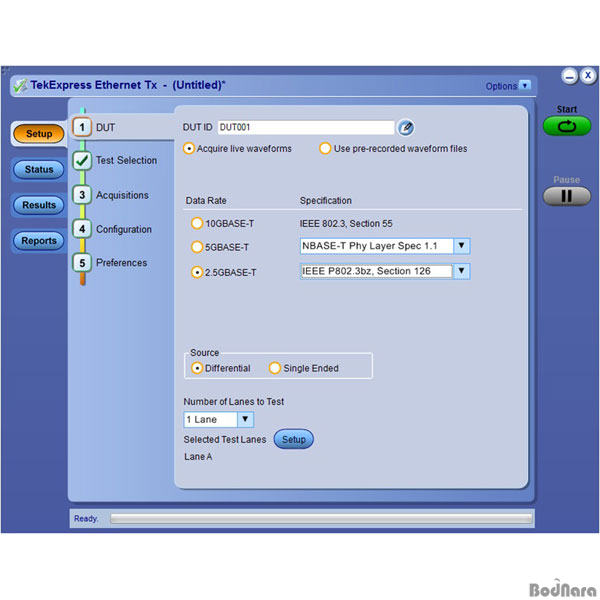Click the step 4 Configuration number icon
Screen dimensions: 600x600
coord(82,229)
